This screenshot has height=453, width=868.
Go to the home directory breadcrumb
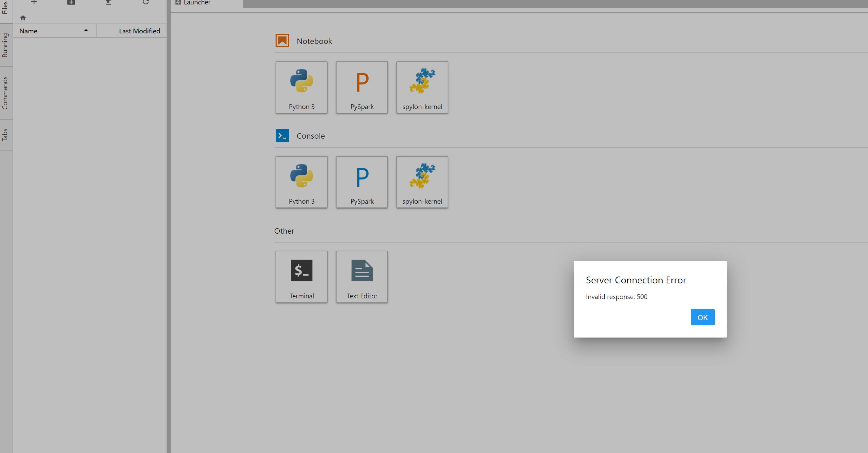pos(23,17)
